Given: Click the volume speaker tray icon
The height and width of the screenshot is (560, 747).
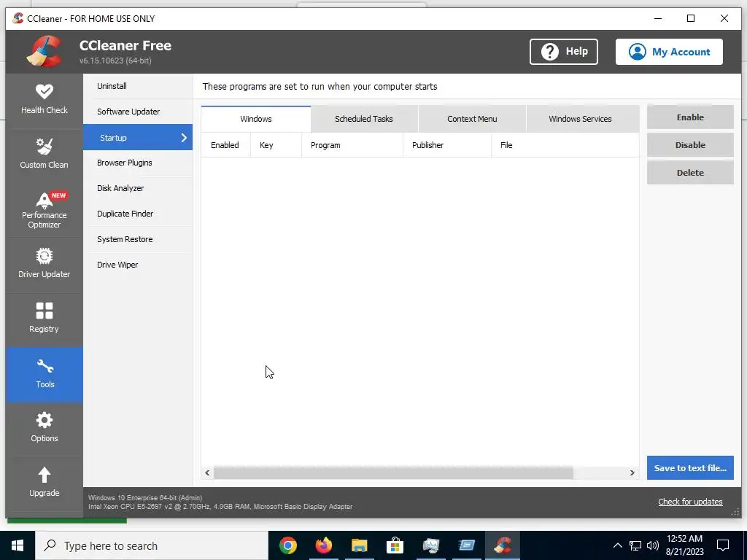Looking at the screenshot, I should coord(653,545).
